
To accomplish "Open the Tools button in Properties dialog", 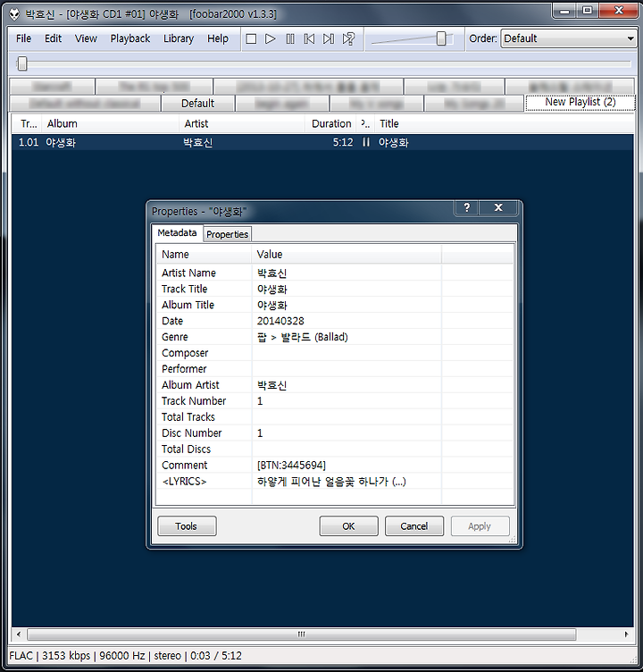I will coord(187,525).
